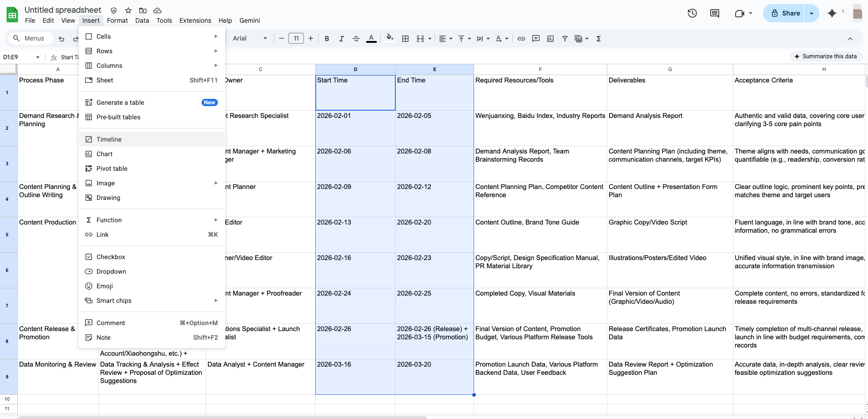The image size is (868, 419).
Task: Click the cloud document status icon
Action: [157, 10]
